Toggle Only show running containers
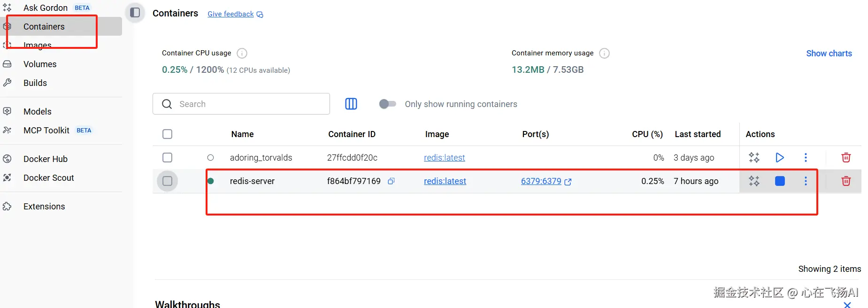Screen dimensions: 868x308 [388, 104]
